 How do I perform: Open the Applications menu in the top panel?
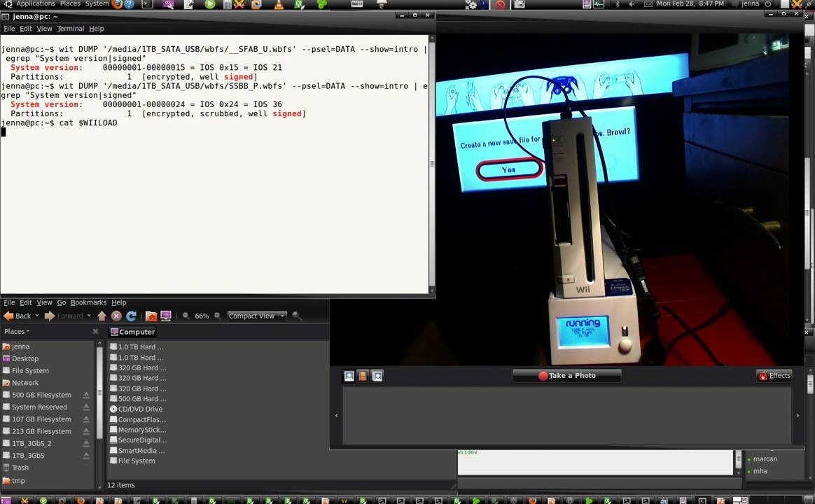35,3
